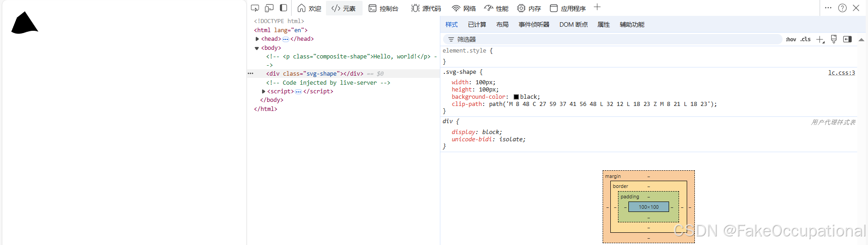Open the 网络 (Network) tab
The image size is (868, 245).
click(464, 8)
